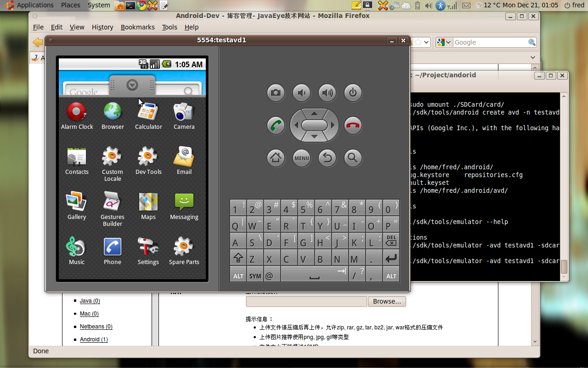Open the Netbeans (0) category link
This screenshot has height=368, width=588.
[x=96, y=327]
